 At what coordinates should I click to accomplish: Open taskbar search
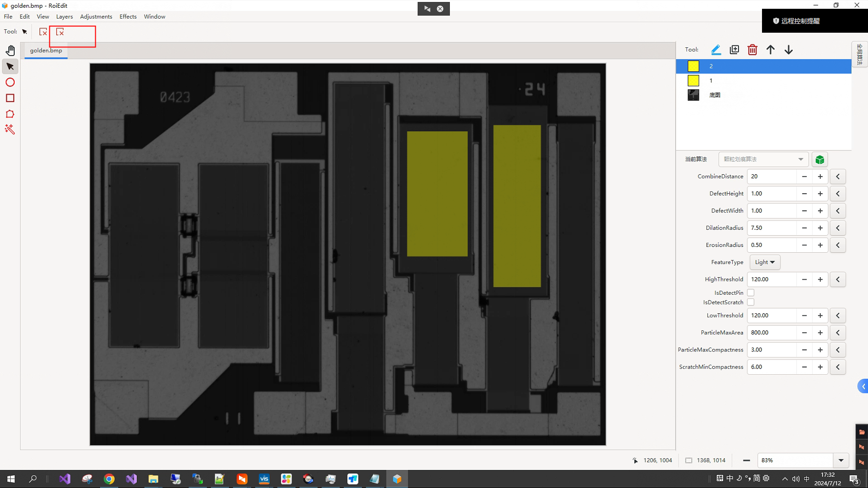(x=33, y=479)
